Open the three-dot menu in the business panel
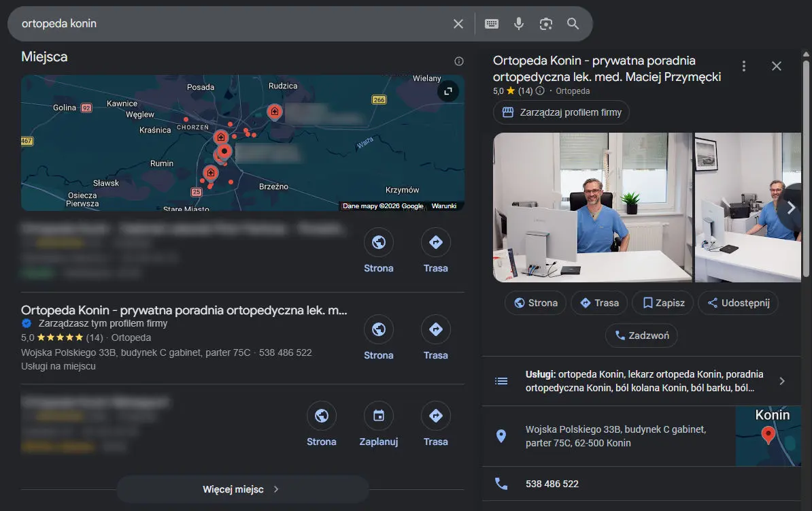The height and width of the screenshot is (511, 812). pyautogui.click(x=743, y=66)
